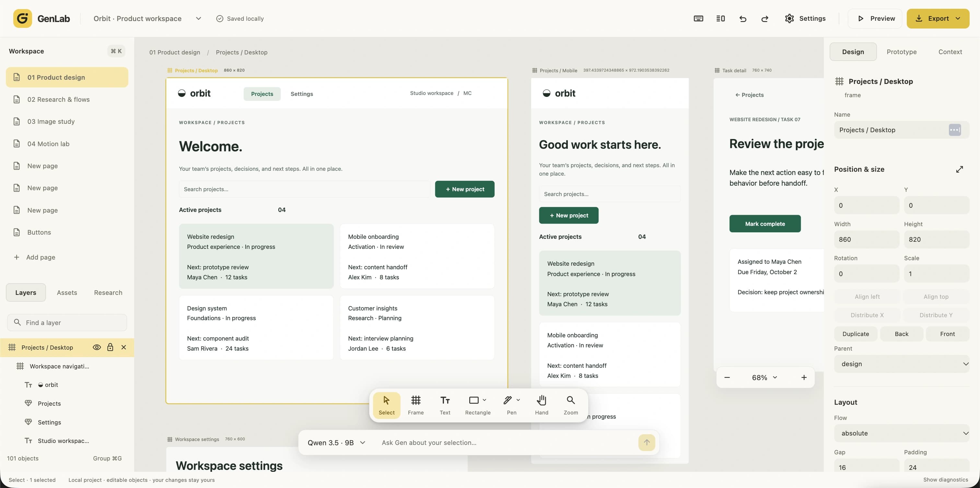Click the Find a layer search field
Screen dimensions: 980x488
[67, 322]
